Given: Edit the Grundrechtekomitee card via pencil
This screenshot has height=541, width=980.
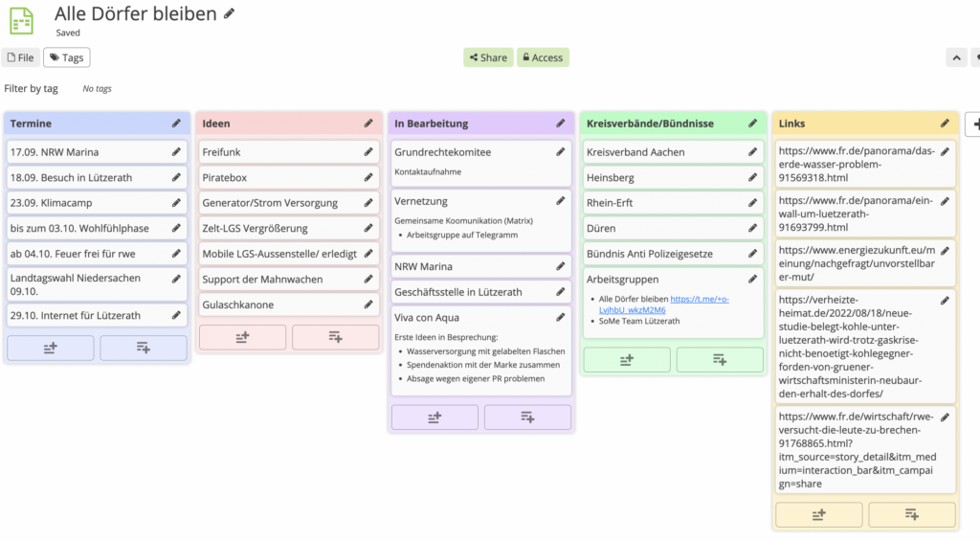Looking at the screenshot, I should 561,152.
